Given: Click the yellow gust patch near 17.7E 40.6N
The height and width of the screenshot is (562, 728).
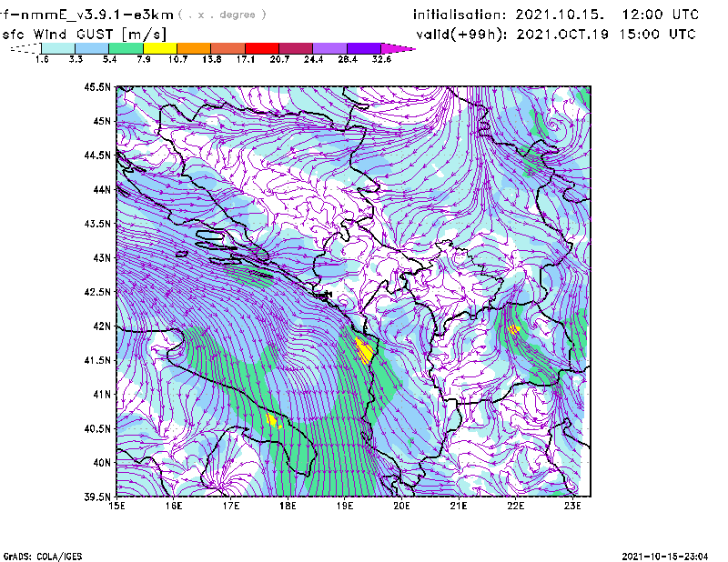Looking at the screenshot, I should 272,420.
